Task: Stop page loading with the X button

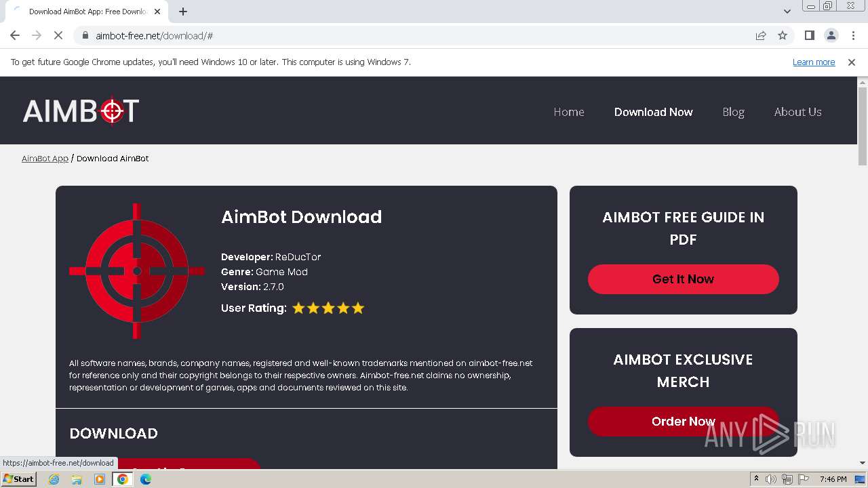Action: pyautogui.click(x=58, y=35)
